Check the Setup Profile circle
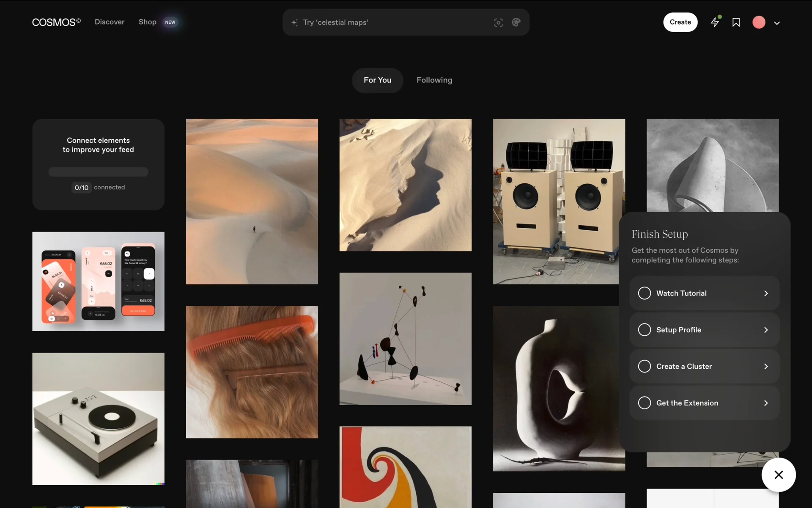This screenshot has width=812, height=508. 644,330
